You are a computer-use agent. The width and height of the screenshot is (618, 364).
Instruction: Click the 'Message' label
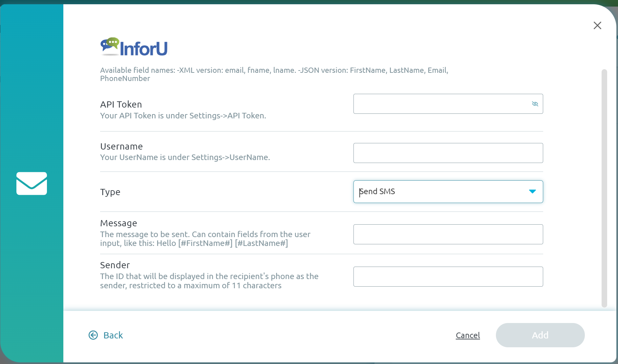click(118, 223)
